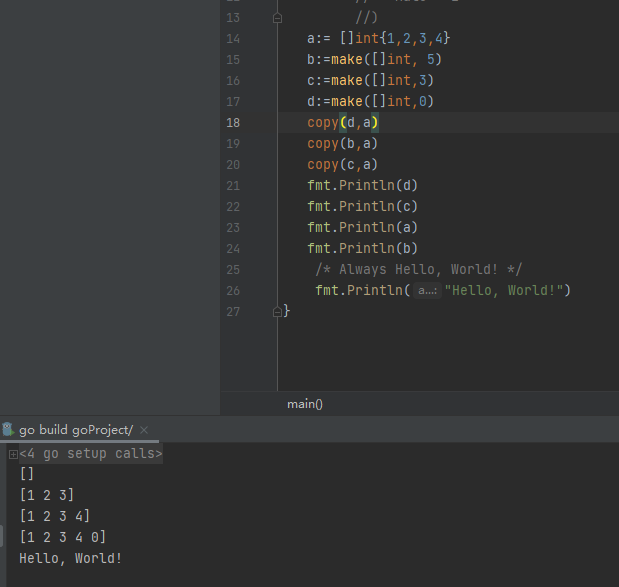Place cursor on 'copy(d,a)' line
This screenshot has width=619, height=587.
pyautogui.click(x=343, y=123)
